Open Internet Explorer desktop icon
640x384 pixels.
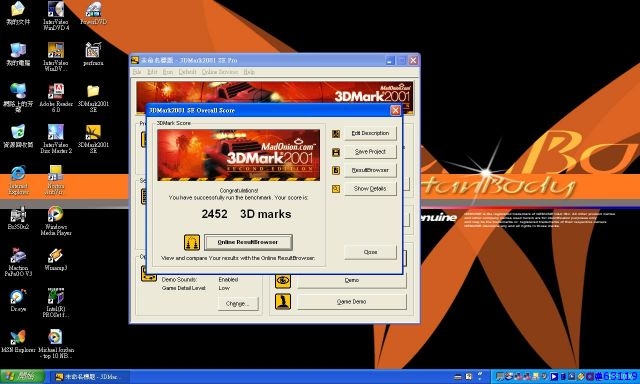[18, 180]
